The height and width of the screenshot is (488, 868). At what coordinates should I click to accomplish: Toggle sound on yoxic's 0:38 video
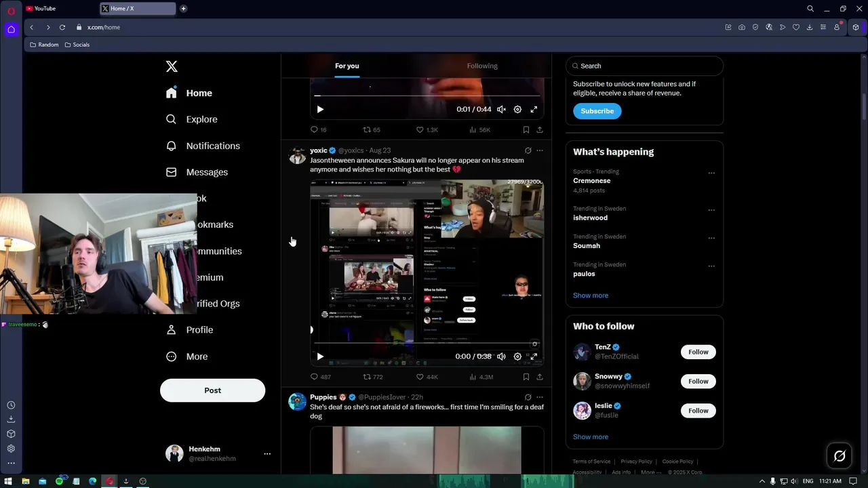pyautogui.click(x=501, y=357)
